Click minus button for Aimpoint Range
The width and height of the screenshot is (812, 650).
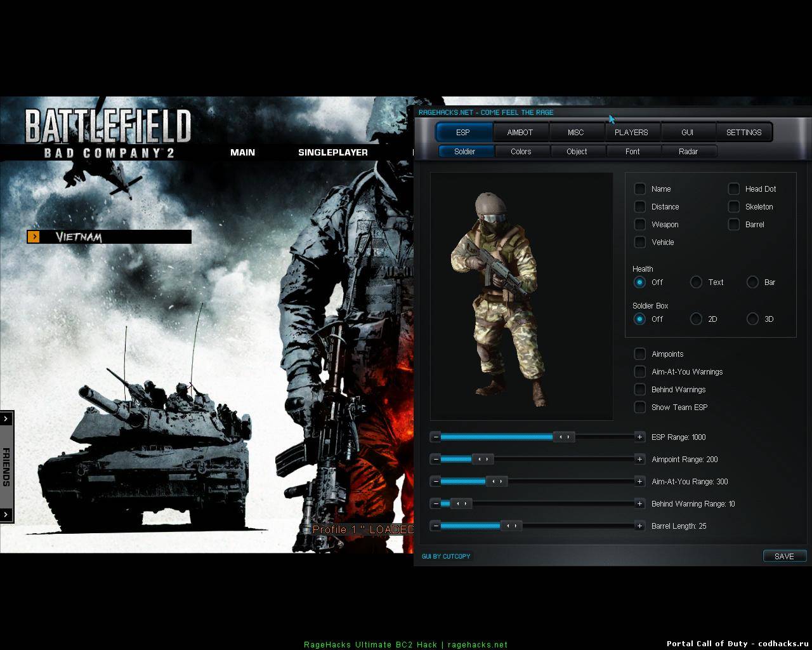pyautogui.click(x=435, y=459)
